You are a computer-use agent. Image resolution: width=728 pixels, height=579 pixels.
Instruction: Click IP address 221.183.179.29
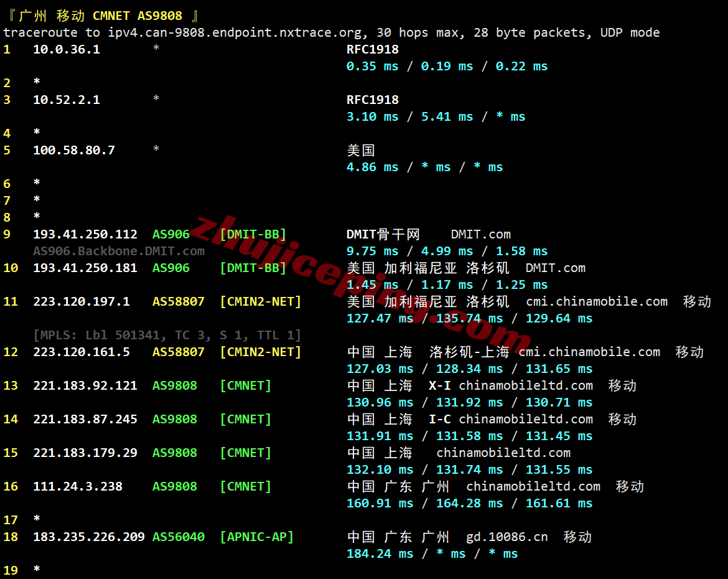[x=85, y=453]
